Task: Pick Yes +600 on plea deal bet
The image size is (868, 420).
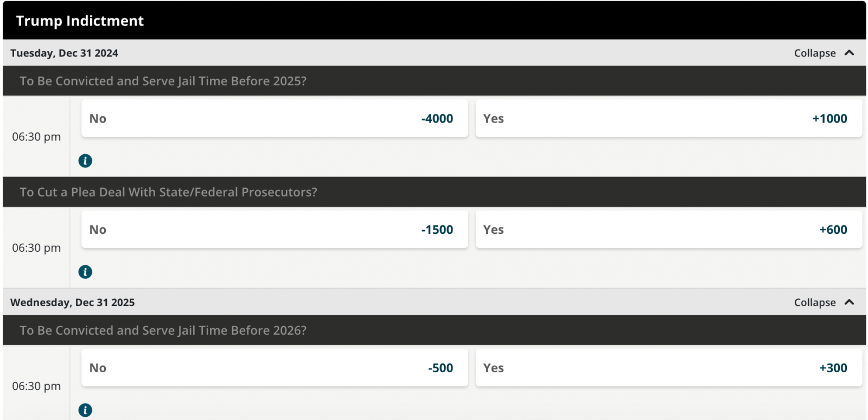Action: tap(668, 230)
